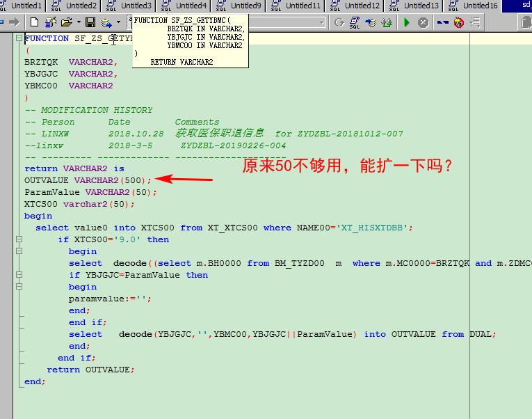Click the lines toolbar icon
The height and width of the screenshot is (419, 532).
475,23
